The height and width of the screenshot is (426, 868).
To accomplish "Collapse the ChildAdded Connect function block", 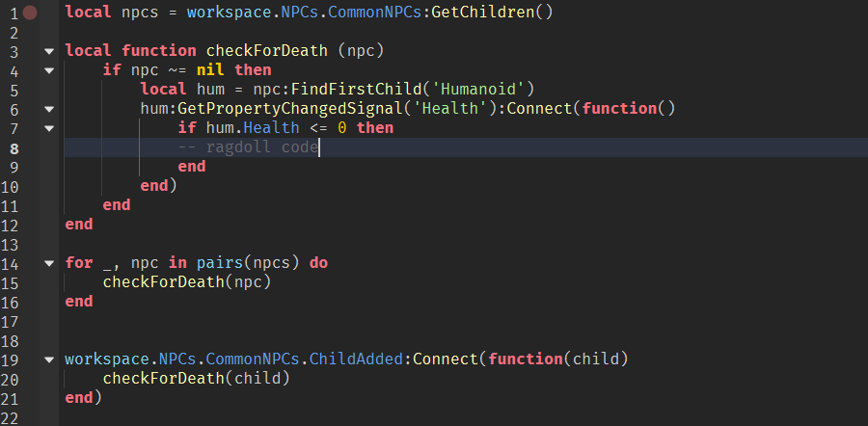I will coord(49,359).
